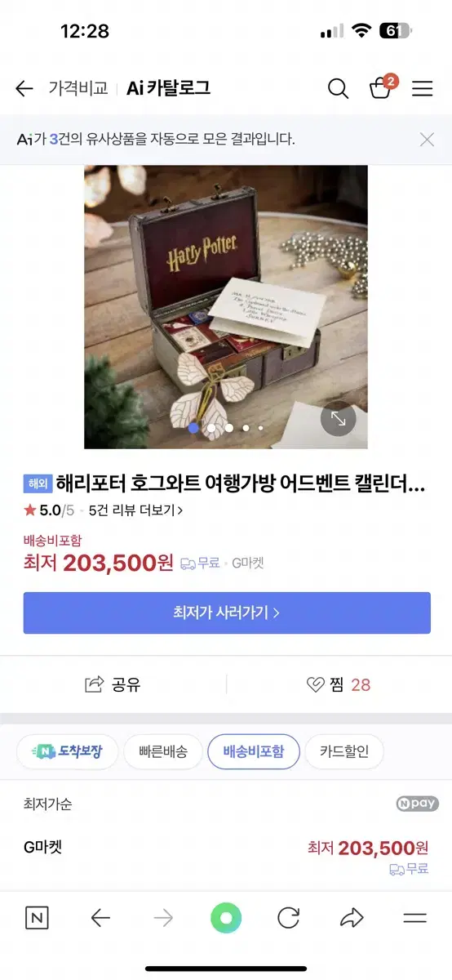Tap the browser share arrow icon
Image resolution: width=452 pixels, height=980 pixels.
pos(352,918)
